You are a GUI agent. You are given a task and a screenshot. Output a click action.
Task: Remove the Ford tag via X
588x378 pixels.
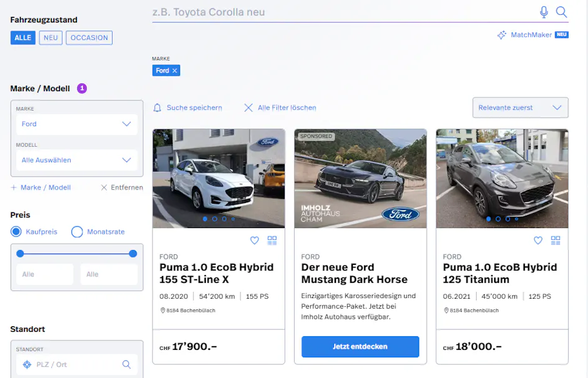175,71
